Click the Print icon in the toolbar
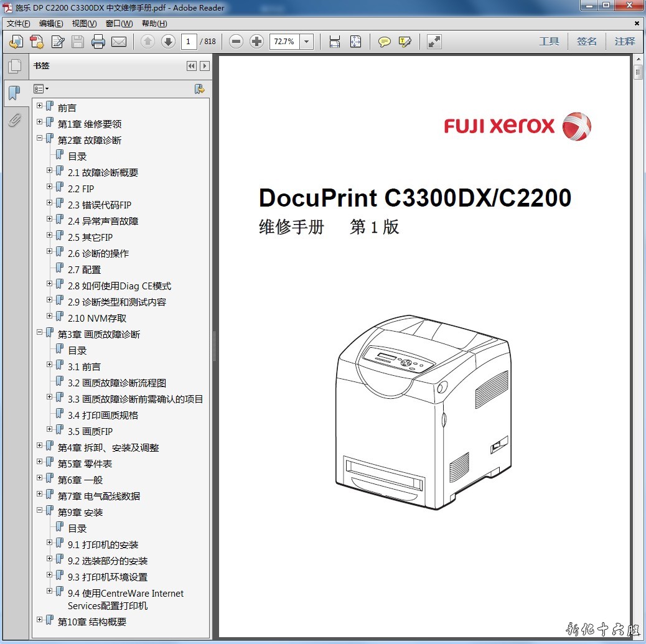This screenshot has width=646, height=644. coord(98,42)
